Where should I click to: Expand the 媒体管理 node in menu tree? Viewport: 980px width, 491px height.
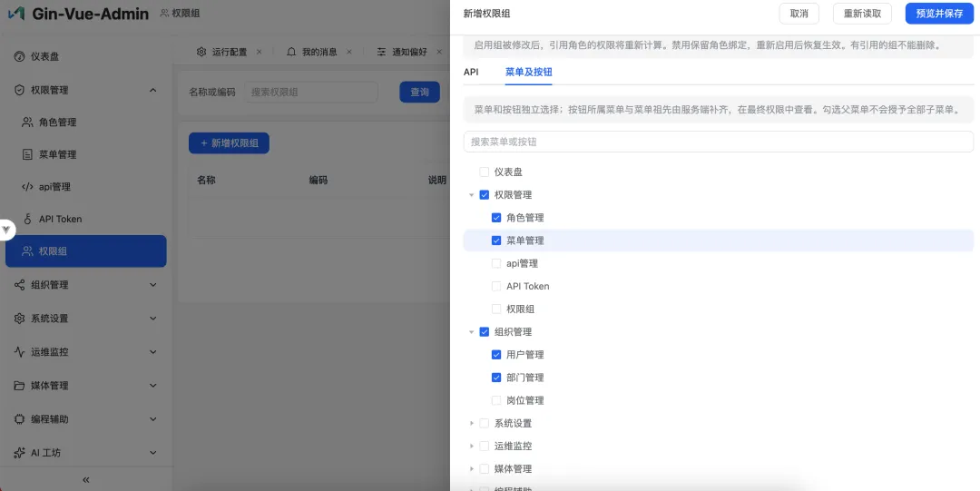click(472, 469)
